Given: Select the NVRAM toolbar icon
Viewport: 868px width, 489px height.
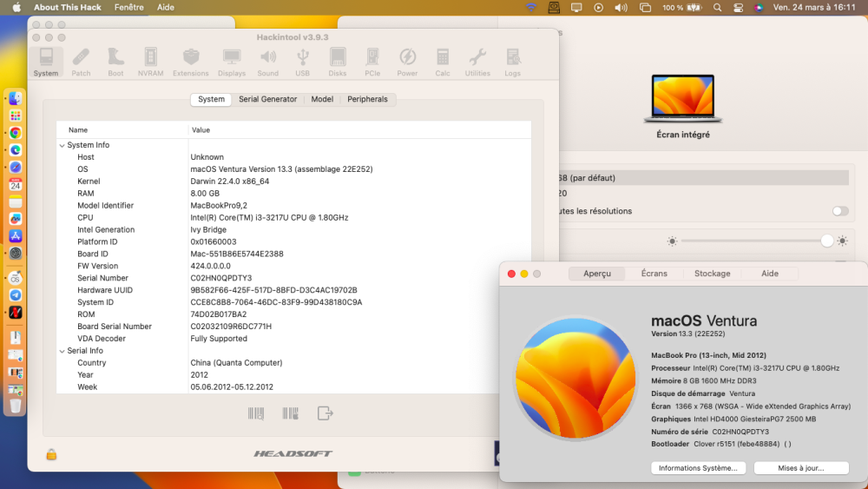Looking at the screenshot, I should pyautogui.click(x=150, y=62).
